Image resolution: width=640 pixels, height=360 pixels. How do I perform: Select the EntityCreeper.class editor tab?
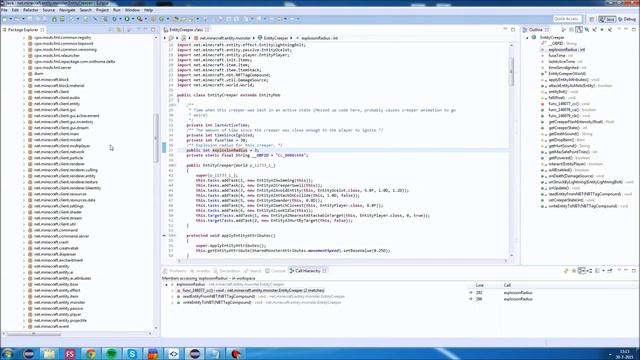click(x=186, y=30)
